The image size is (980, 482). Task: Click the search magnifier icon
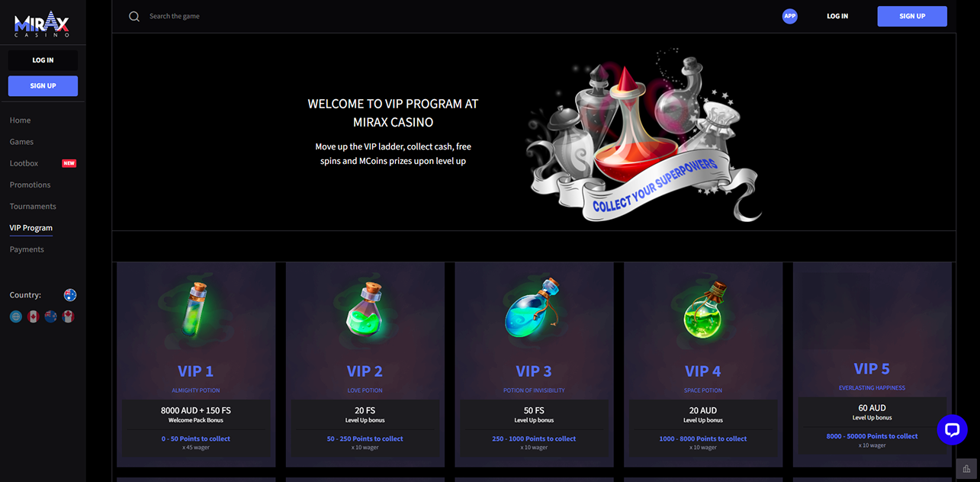pos(134,16)
